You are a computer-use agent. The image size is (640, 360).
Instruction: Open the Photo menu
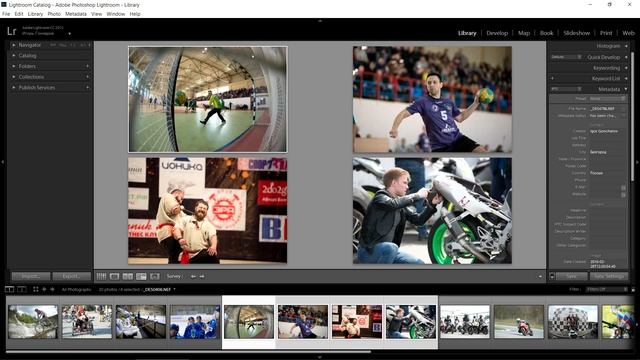point(54,14)
